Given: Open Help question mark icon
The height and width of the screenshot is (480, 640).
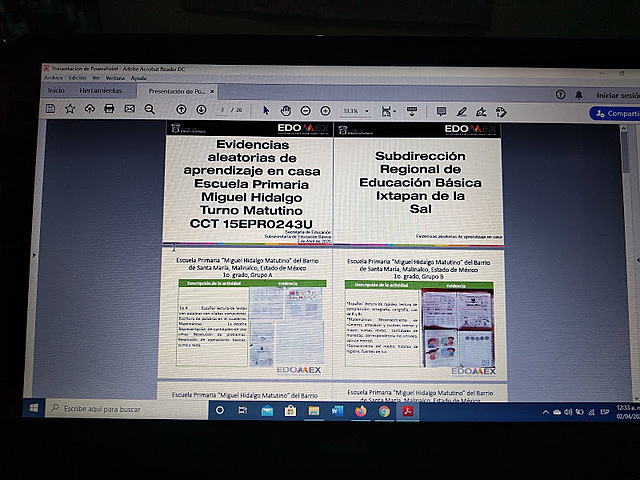Looking at the screenshot, I should [x=560, y=95].
